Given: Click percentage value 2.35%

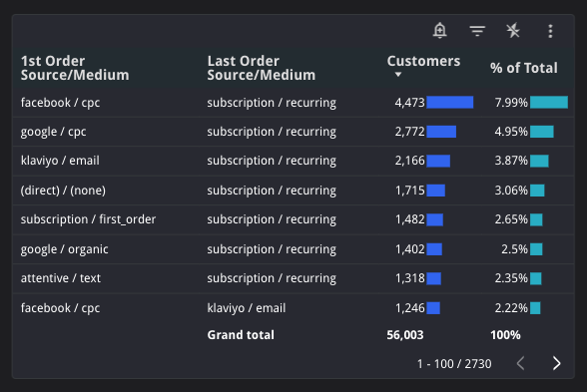Looking at the screenshot, I should [511, 278].
